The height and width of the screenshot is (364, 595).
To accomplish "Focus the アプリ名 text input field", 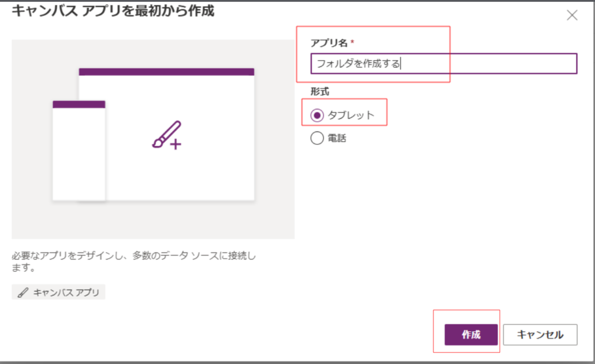I will click(x=443, y=64).
